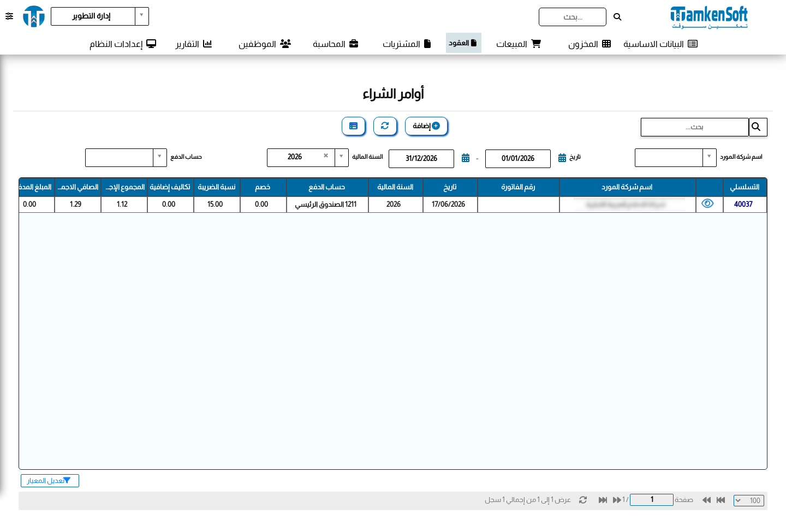This screenshot has height=532, width=786.
Task: Open the المشتريات menu
Action: point(407,44)
